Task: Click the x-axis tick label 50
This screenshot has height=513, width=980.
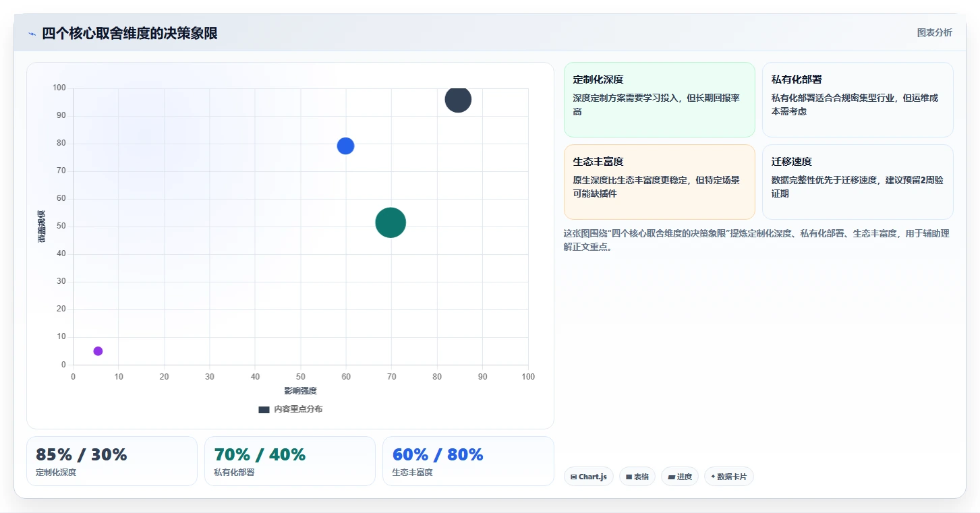Action: [x=301, y=377]
